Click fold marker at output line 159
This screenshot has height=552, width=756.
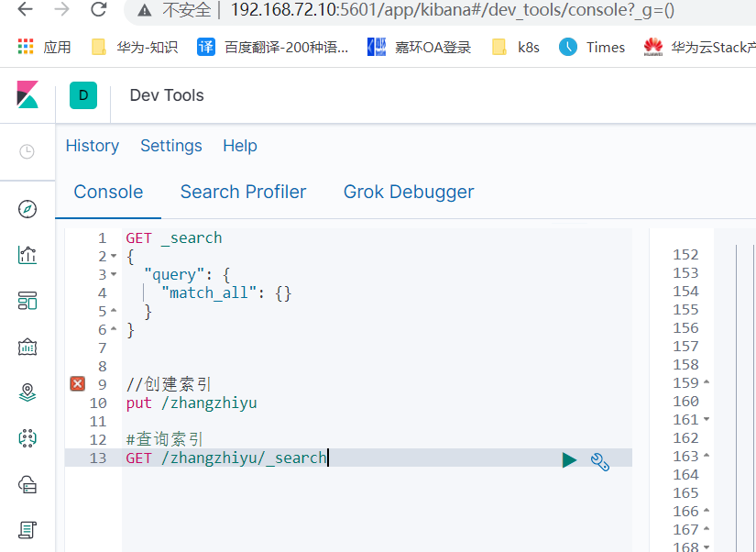(x=707, y=382)
